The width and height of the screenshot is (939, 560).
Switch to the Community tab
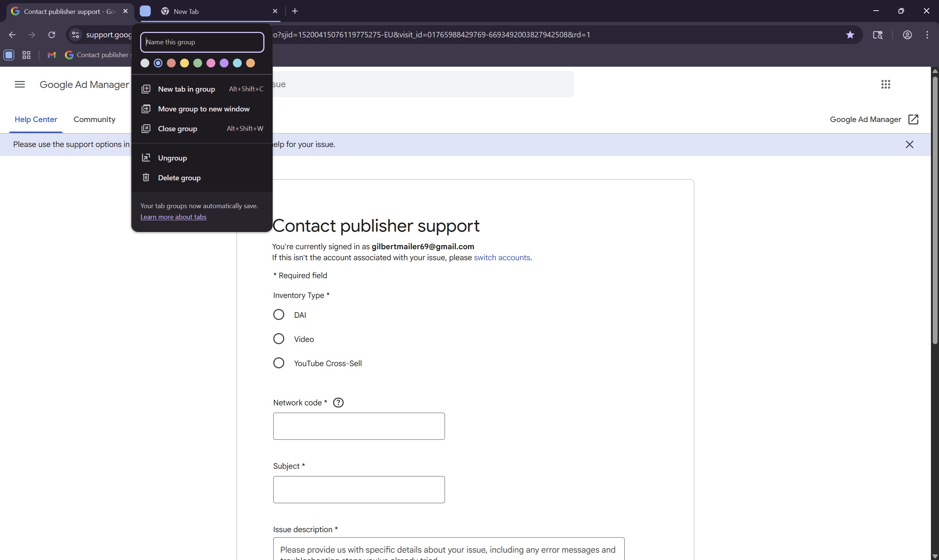94,119
